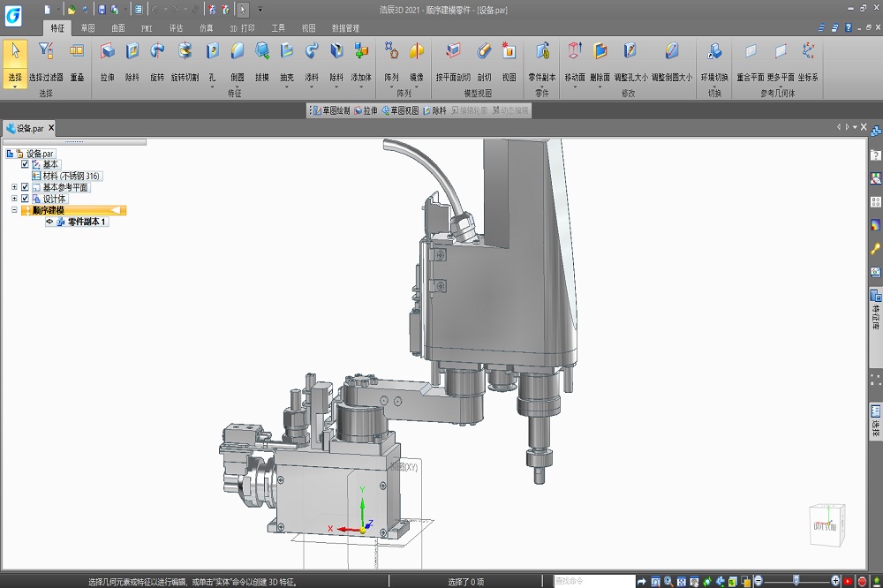The image size is (883, 588).
Task: Open the 数据管理 ribbon tab
Action: 345,28
